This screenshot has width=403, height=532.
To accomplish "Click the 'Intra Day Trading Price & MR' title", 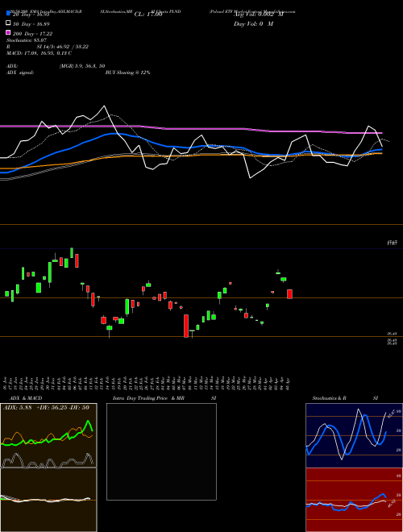I will pos(148,398).
